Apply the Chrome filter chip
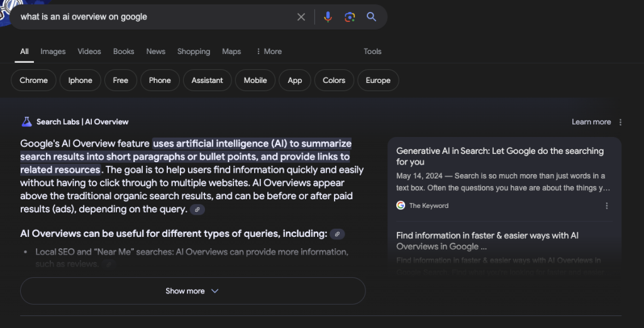Viewport: 644px width, 328px height. (x=34, y=80)
